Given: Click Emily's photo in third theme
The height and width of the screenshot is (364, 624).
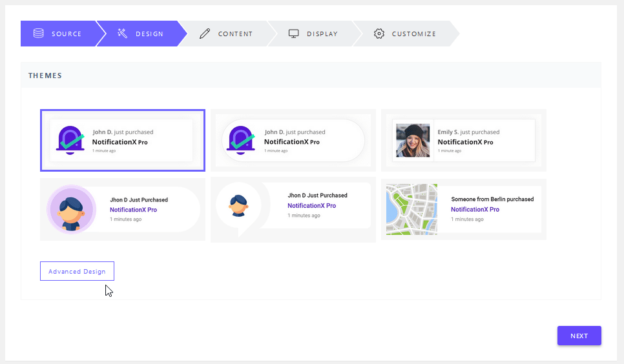Looking at the screenshot, I should 413,141.
